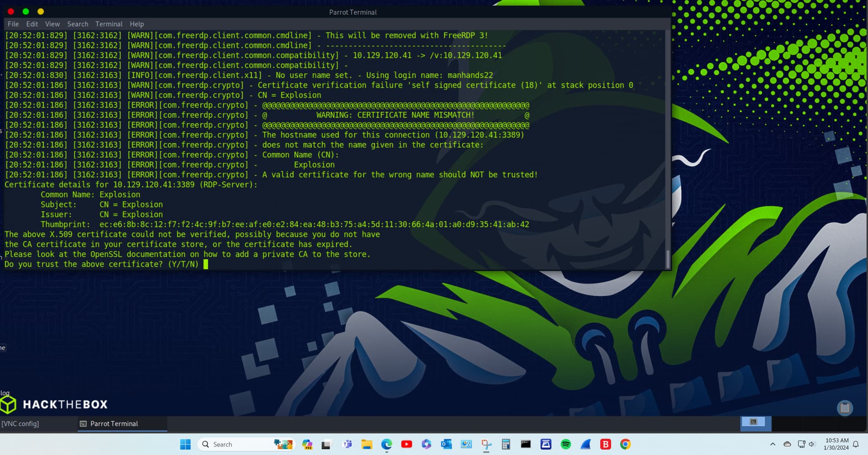Image resolution: width=868 pixels, height=455 pixels.
Task: Open Outlook from the taskbar
Action: click(446, 445)
